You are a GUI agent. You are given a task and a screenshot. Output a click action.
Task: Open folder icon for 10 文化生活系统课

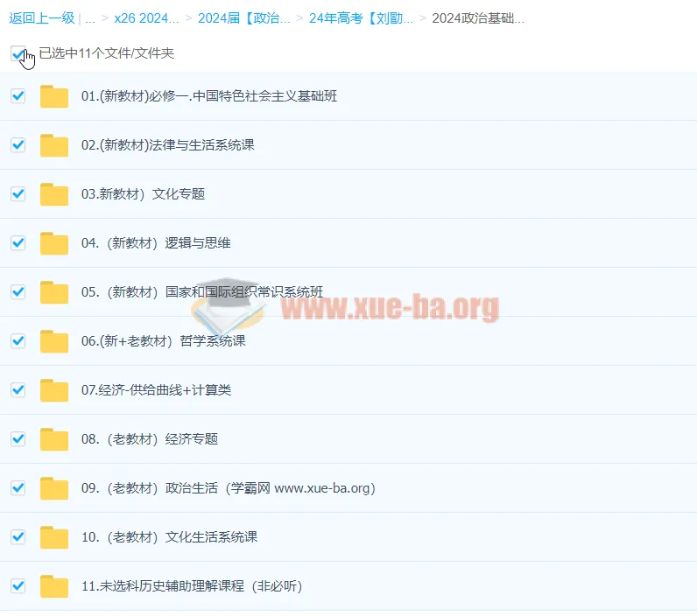pos(53,537)
